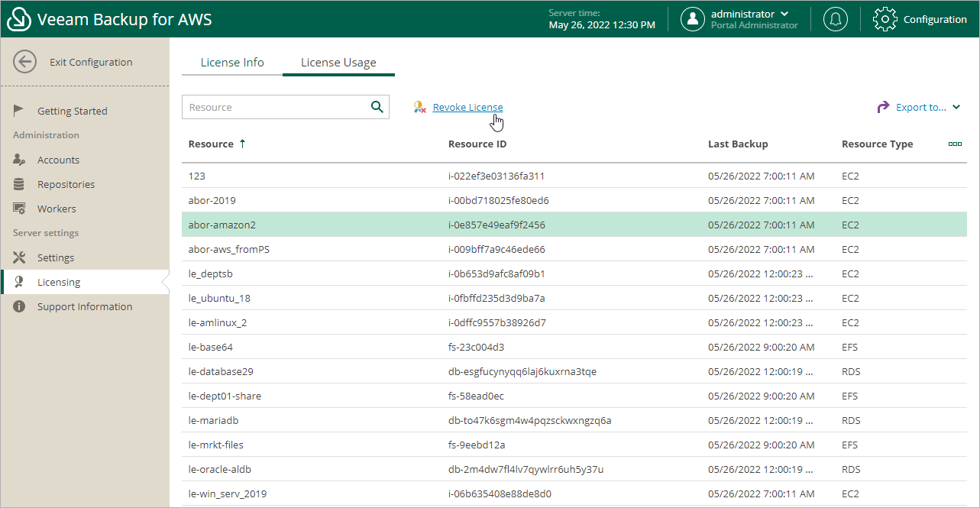The image size is (980, 508).
Task: Sort by the Resource column header
Action: pos(212,144)
